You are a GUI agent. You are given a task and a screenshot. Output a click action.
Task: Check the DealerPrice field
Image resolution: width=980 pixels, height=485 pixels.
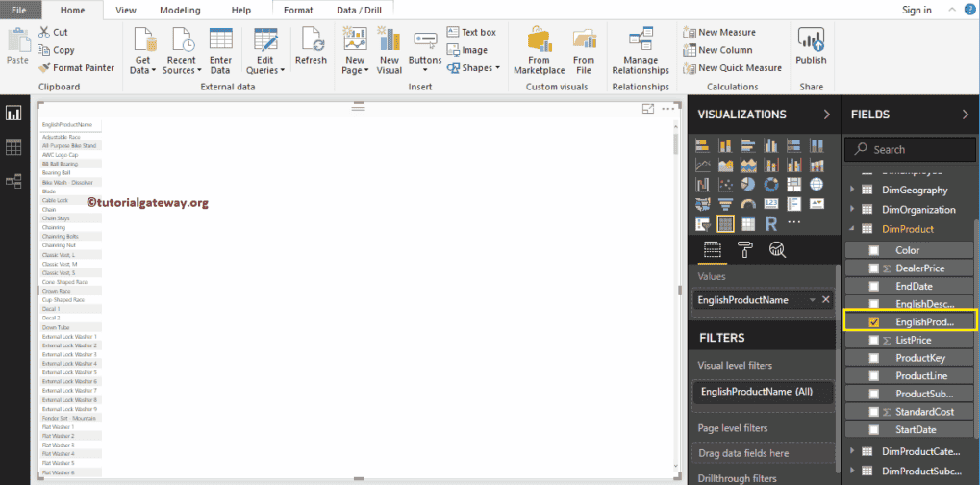coord(874,268)
